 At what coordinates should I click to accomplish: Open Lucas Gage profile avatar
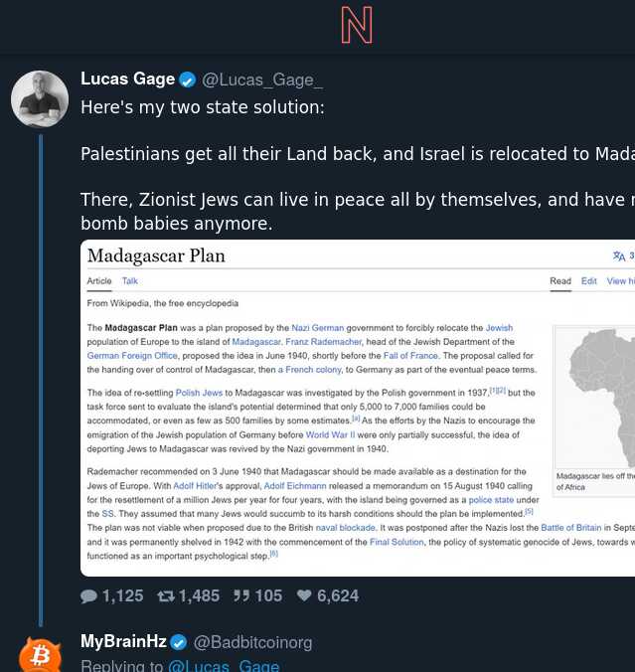pos(40,99)
